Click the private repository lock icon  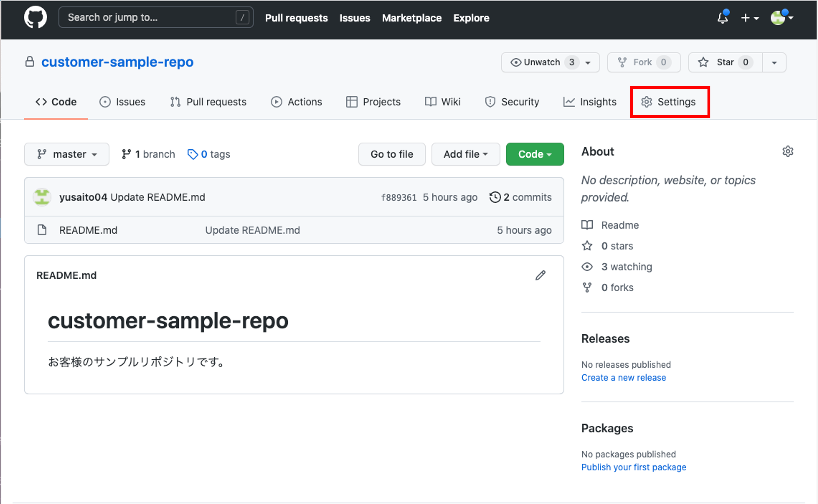click(x=30, y=62)
